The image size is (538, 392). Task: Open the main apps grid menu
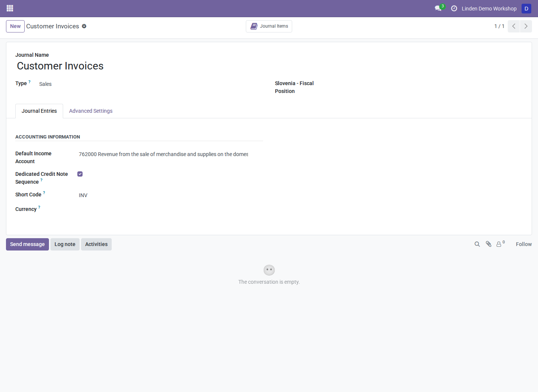click(x=10, y=8)
